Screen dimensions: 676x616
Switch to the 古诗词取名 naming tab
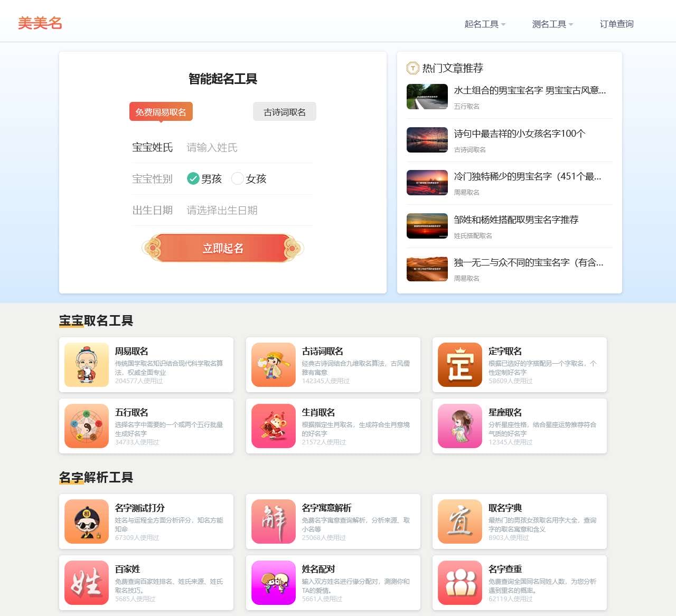click(284, 111)
